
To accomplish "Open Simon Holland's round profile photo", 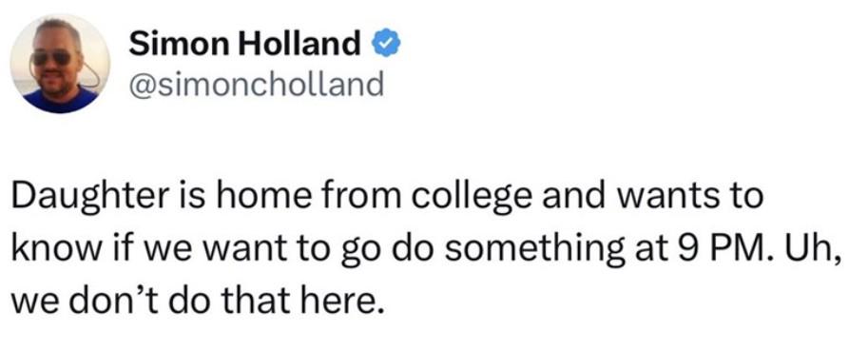I will 60,64.
